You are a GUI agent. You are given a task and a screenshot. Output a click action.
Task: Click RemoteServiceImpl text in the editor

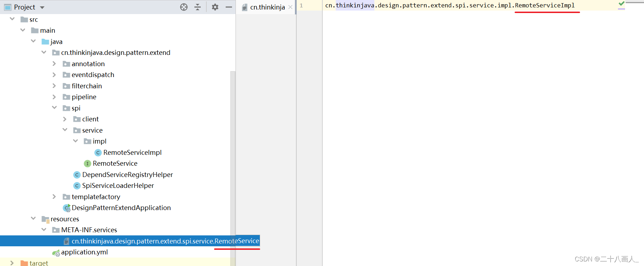click(545, 5)
